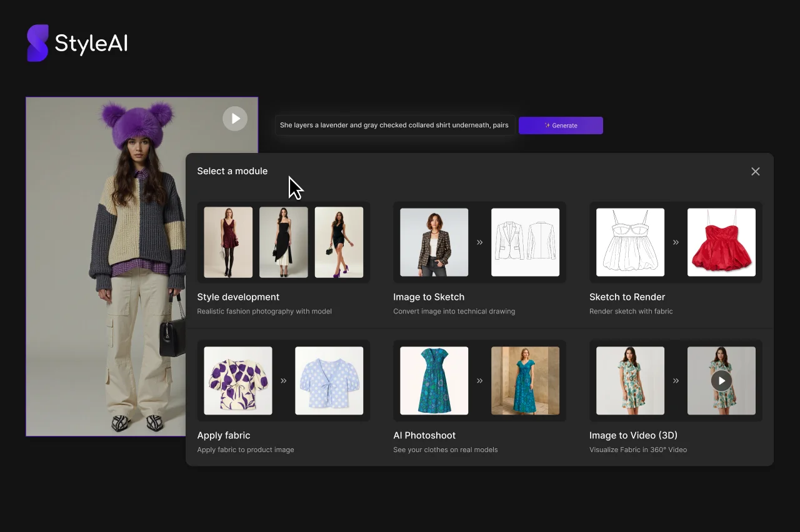Click the teal dress on model photo
This screenshot has height=532, width=800.
click(526, 381)
